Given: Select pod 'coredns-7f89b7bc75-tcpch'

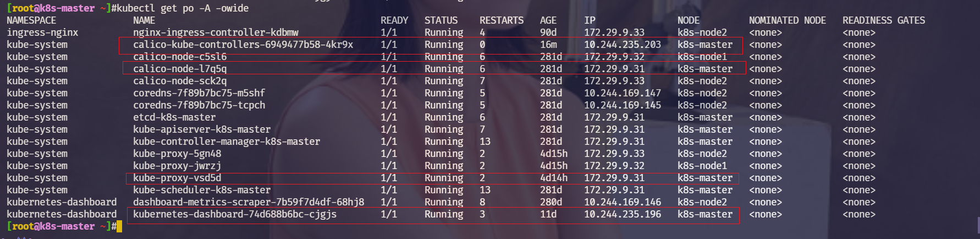Looking at the screenshot, I should [x=199, y=105].
